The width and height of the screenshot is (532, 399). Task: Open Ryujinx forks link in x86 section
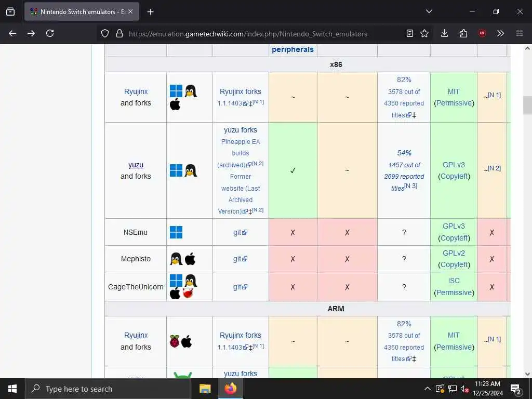[x=240, y=91]
